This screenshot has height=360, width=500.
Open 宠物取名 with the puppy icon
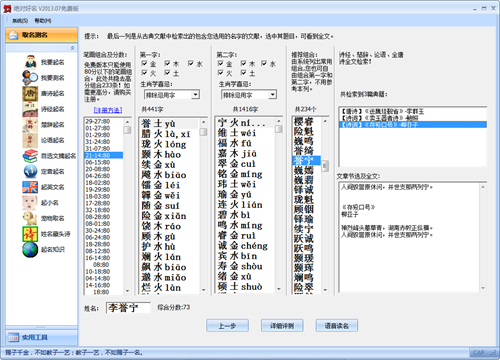coord(44,218)
